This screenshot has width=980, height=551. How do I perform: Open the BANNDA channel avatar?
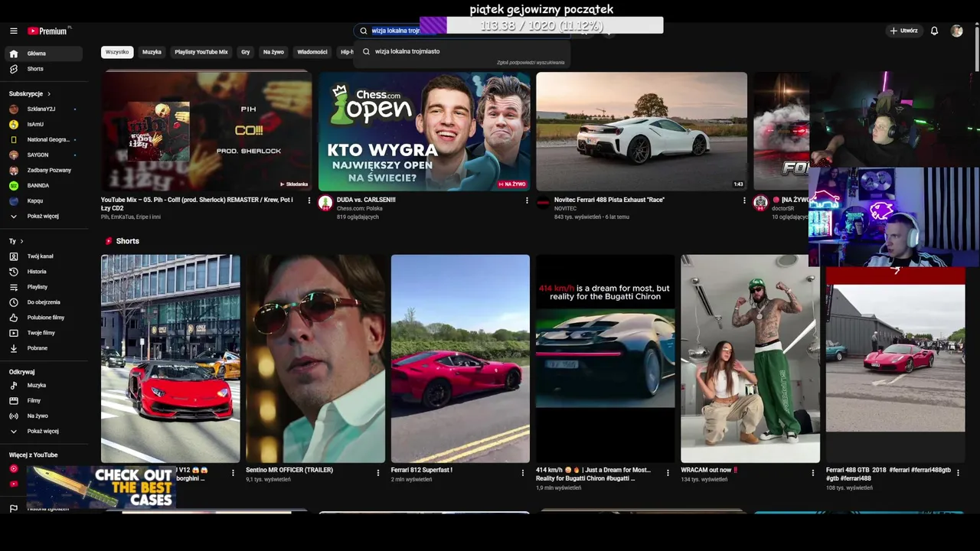14,185
